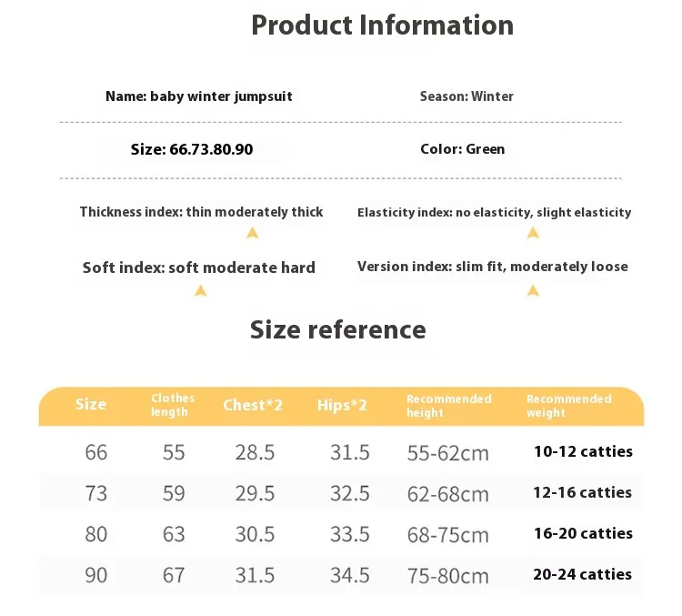Select the Clothes length column header
This screenshot has width=682, height=616.
tap(173, 405)
